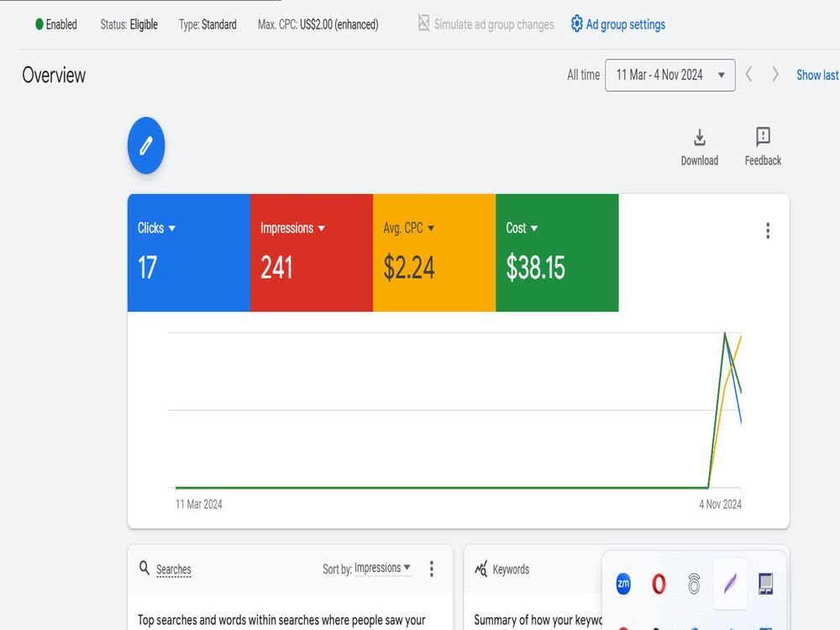Image resolution: width=840 pixels, height=630 pixels.
Task: Open the scorecard three-dot options menu
Action: (x=768, y=231)
